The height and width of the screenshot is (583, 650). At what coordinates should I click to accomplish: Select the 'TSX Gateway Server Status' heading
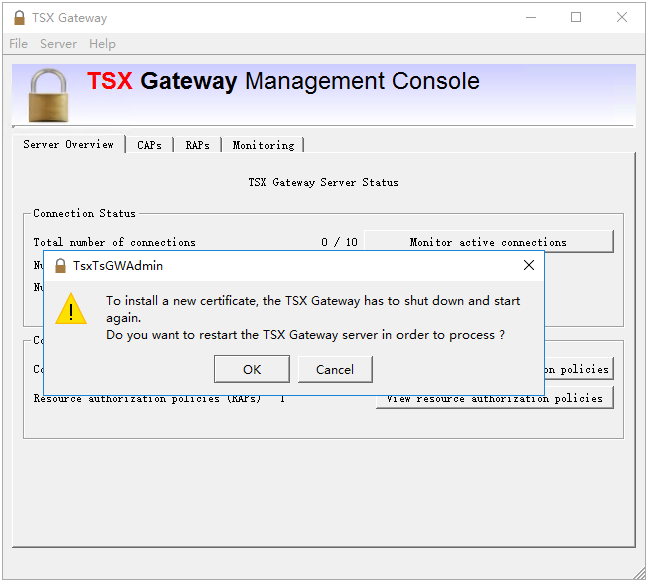click(323, 182)
